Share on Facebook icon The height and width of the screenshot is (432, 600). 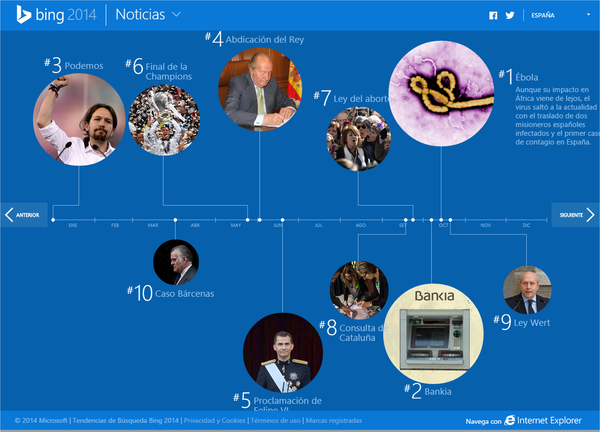point(493,15)
